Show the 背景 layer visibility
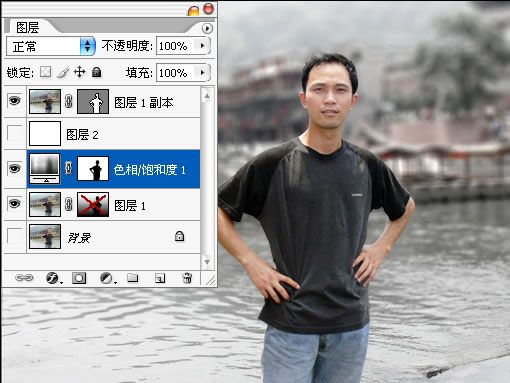This screenshot has width=510, height=383. click(14, 236)
